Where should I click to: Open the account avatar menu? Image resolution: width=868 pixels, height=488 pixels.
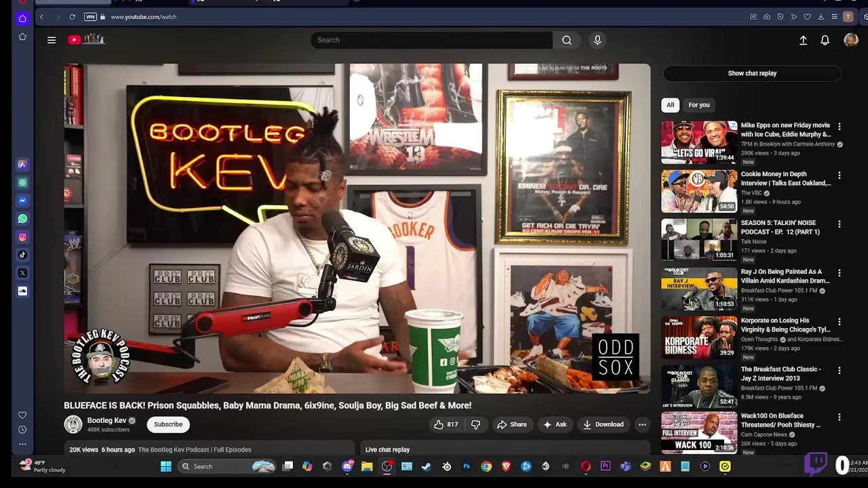[x=851, y=40]
